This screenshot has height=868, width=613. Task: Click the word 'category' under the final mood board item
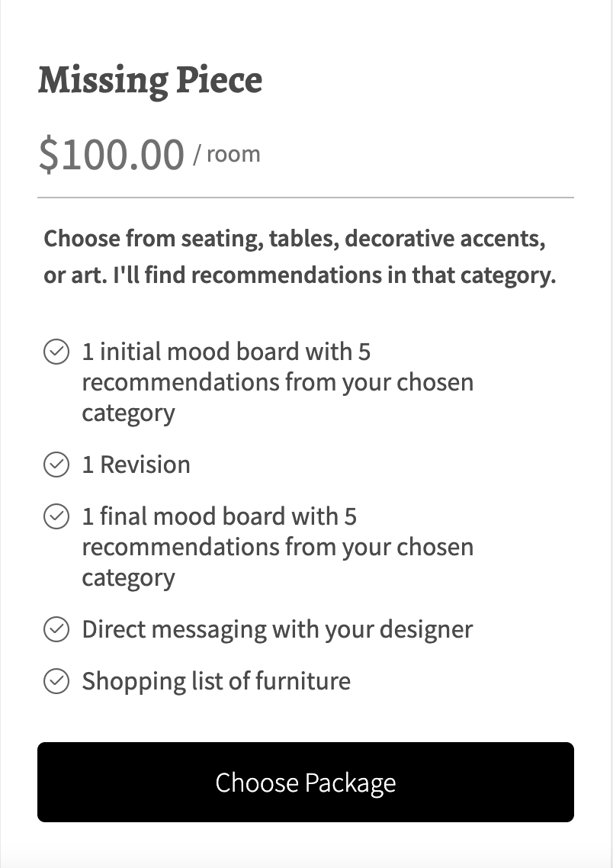click(x=128, y=578)
